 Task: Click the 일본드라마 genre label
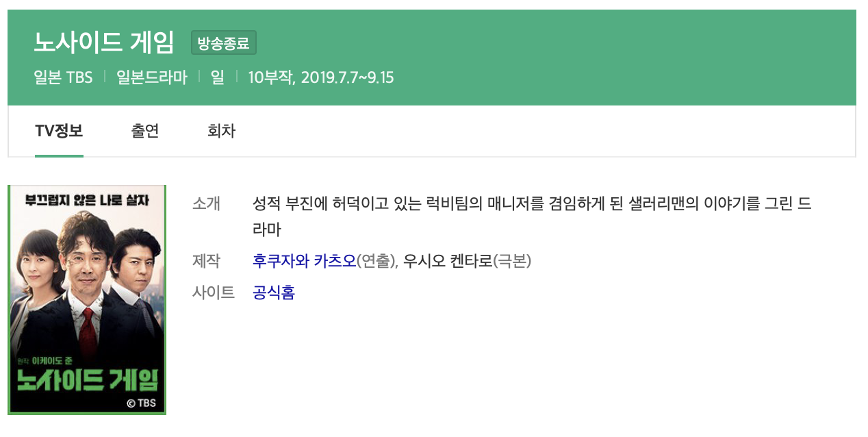point(152,77)
